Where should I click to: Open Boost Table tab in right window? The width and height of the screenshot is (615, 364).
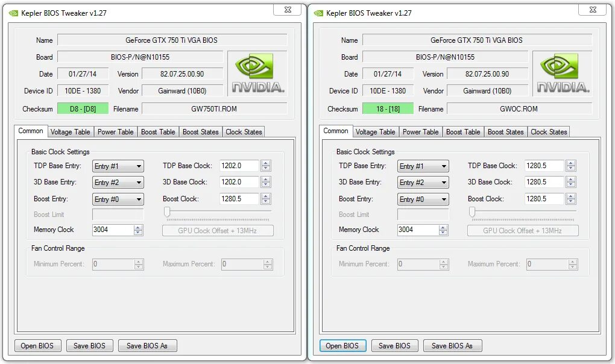(x=463, y=132)
